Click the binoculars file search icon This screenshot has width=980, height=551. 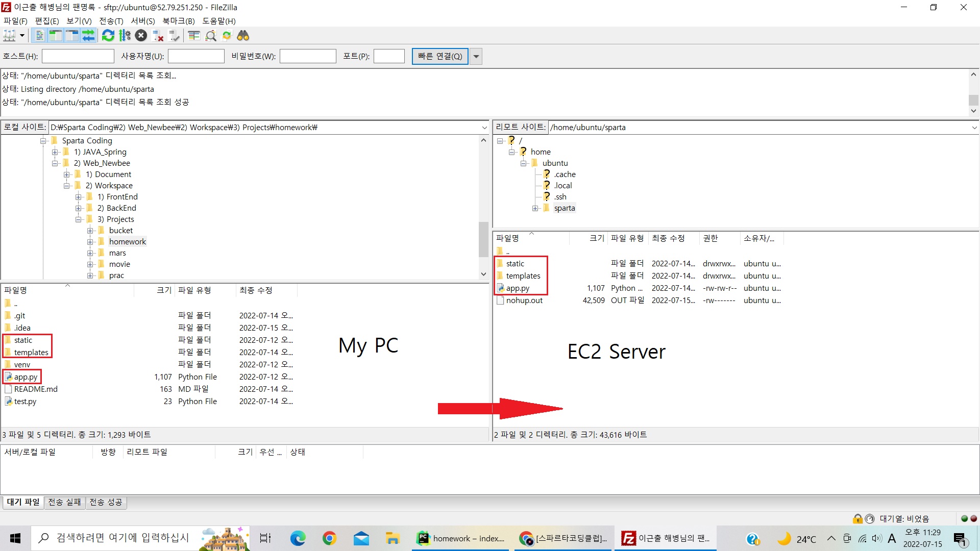pyautogui.click(x=243, y=36)
